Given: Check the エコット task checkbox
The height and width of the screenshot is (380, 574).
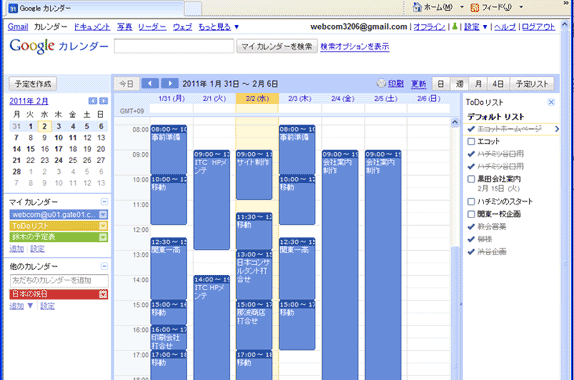Looking at the screenshot, I should tap(471, 141).
